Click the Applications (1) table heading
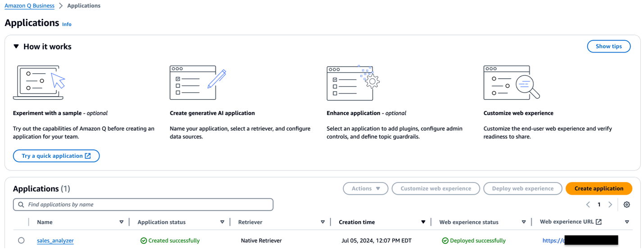The image size is (644, 250). pos(41,189)
